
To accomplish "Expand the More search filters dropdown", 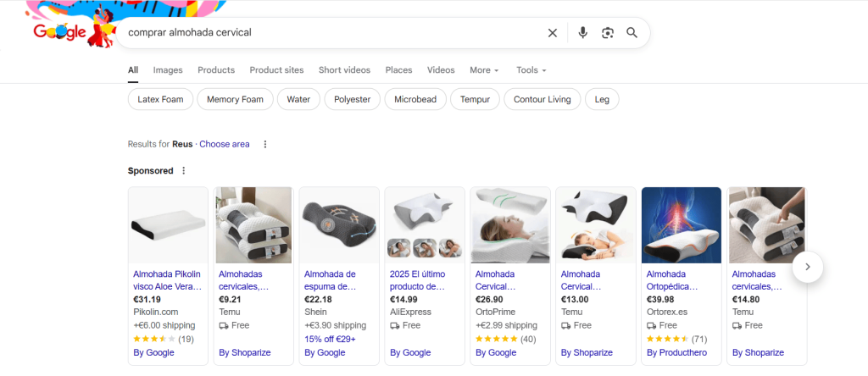I will 484,70.
